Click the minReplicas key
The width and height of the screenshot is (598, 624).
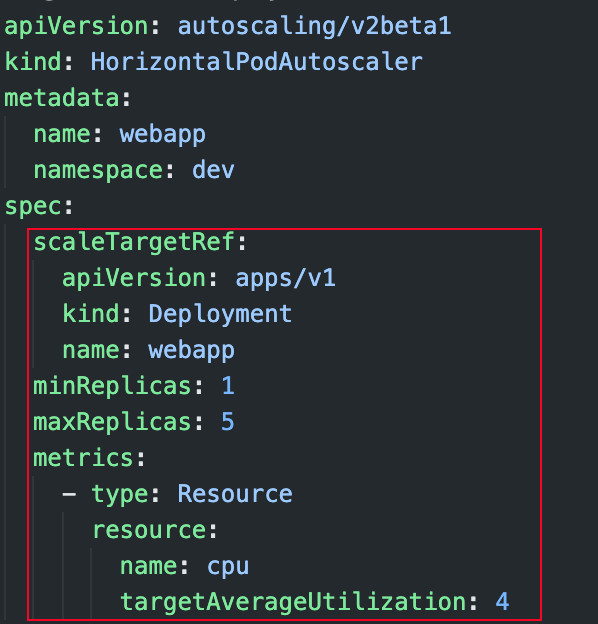pyautogui.click(x=113, y=386)
